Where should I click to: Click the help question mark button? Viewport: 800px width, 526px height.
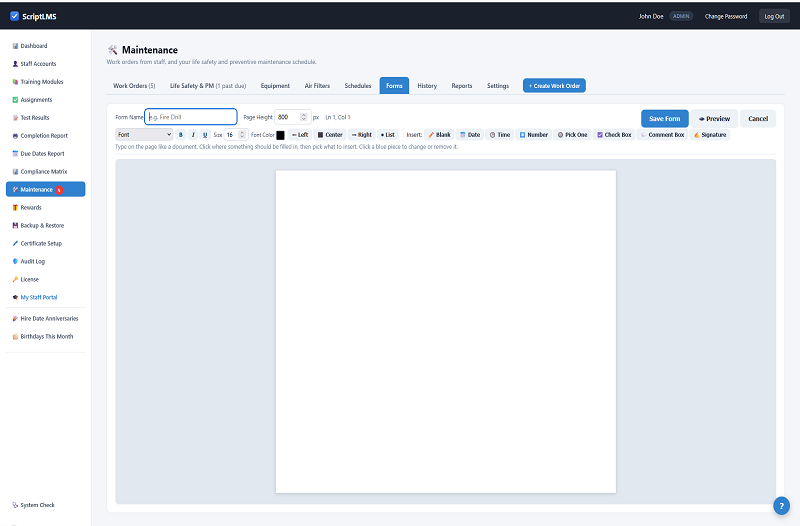781,506
